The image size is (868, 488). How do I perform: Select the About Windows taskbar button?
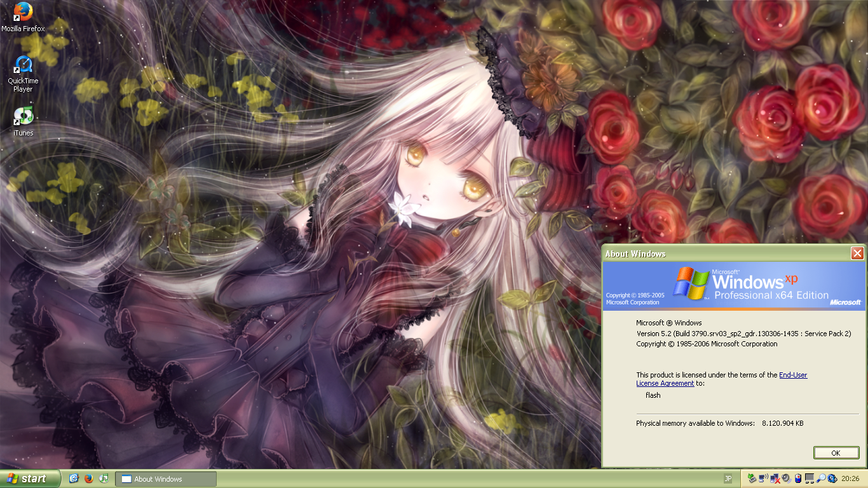coord(165,479)
